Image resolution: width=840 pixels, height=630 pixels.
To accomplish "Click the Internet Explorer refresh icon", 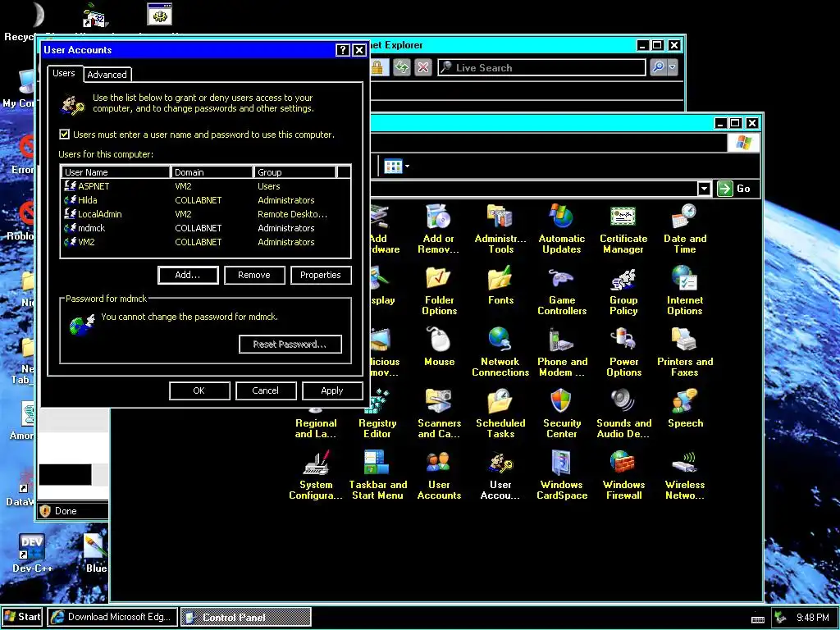I will 402,67.
